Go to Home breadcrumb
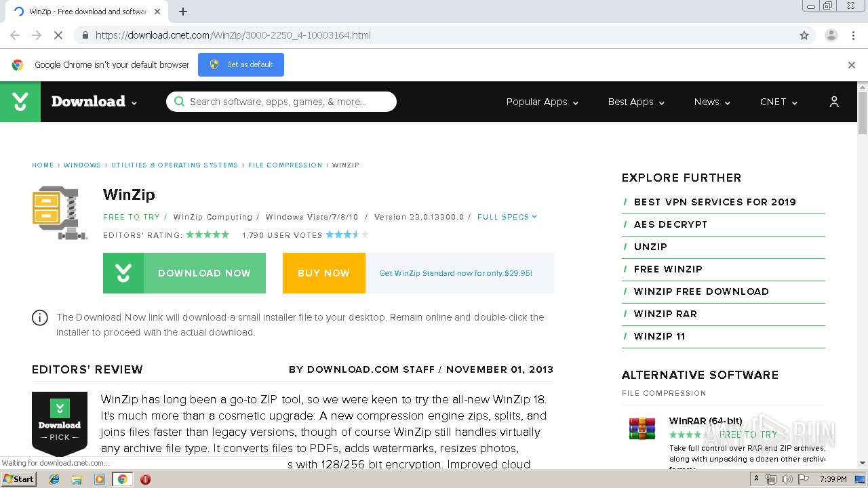Image resolution: width=868 pixels, height=488 pixels. point(43,165)
